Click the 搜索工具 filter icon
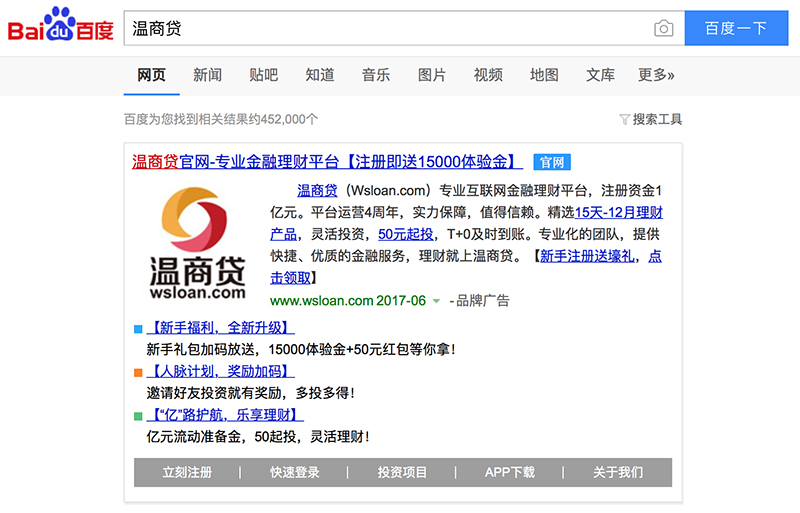 (x=624, y=119)
